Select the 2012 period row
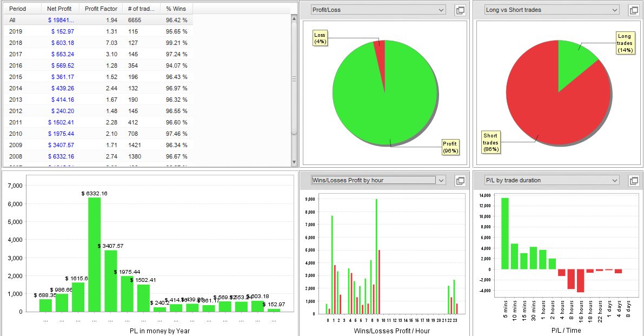Viewport: 644px width, 336px height. [98, 111]
